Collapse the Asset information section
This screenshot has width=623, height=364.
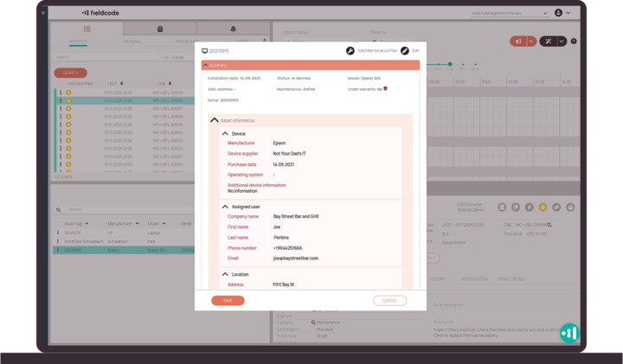pyautogui.click(x=215, y=120)
